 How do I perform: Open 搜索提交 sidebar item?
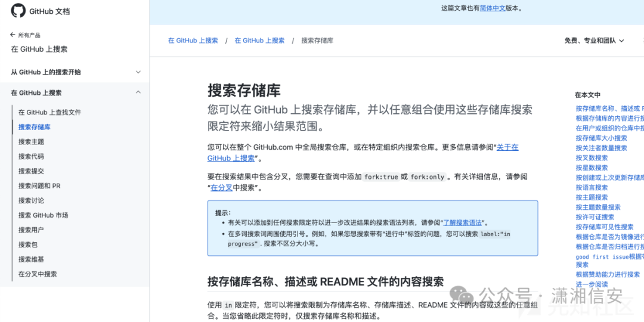(x=31, y=171)
